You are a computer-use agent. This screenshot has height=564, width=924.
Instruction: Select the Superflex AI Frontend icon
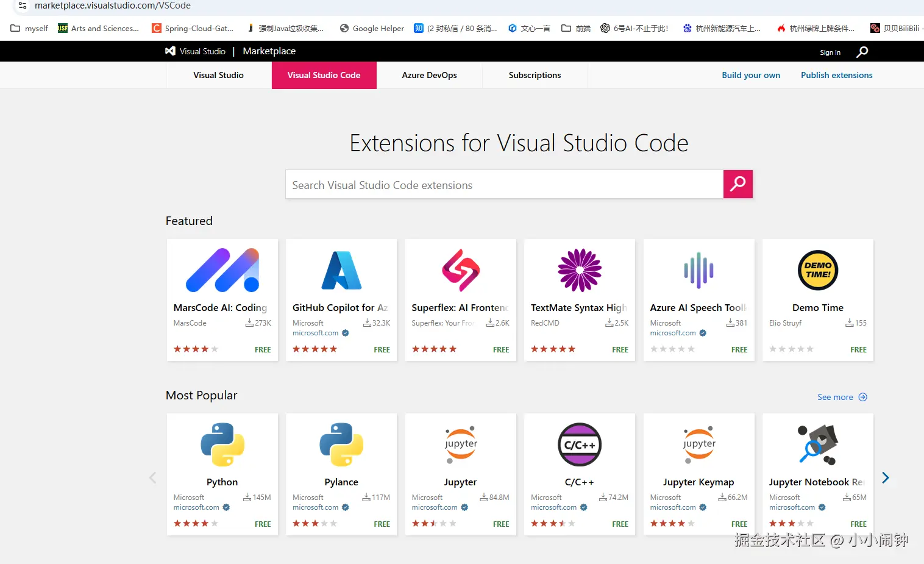[x=461, y=270]
